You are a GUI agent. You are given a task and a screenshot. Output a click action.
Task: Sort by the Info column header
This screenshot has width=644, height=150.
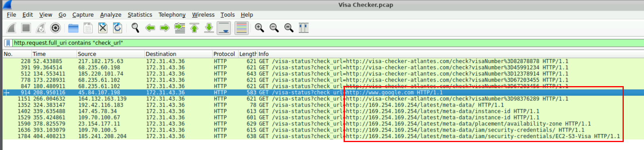coord(450,54)
